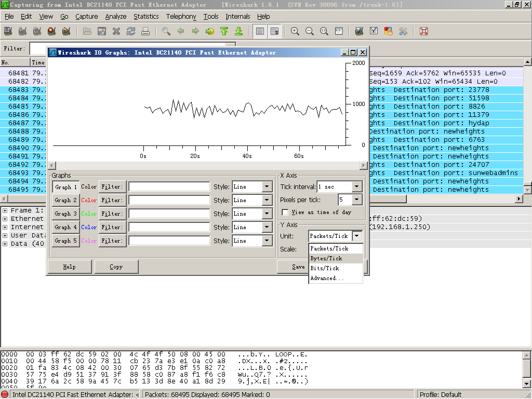The height and width of the screenshot is (399, 532).
Task: Select Bytes/Tick unit option
Action: point(336,259)
